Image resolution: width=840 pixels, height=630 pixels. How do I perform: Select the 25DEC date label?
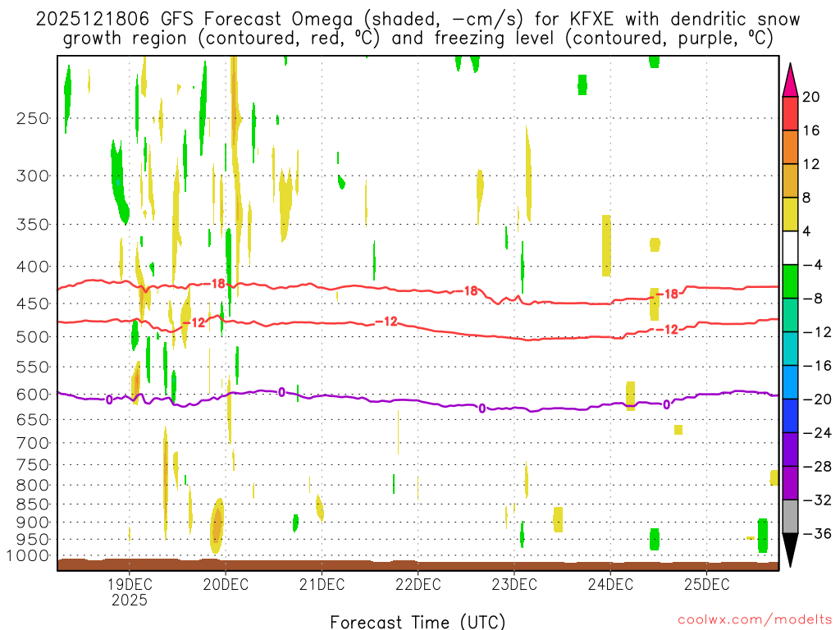click(x=706, y=584)
